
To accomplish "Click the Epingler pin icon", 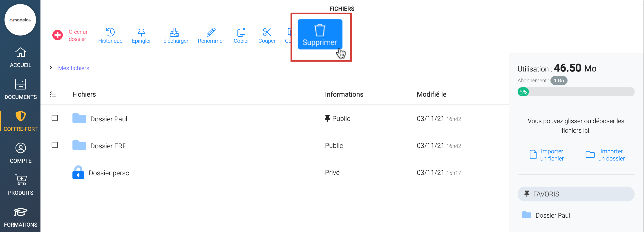I will 141,32.
